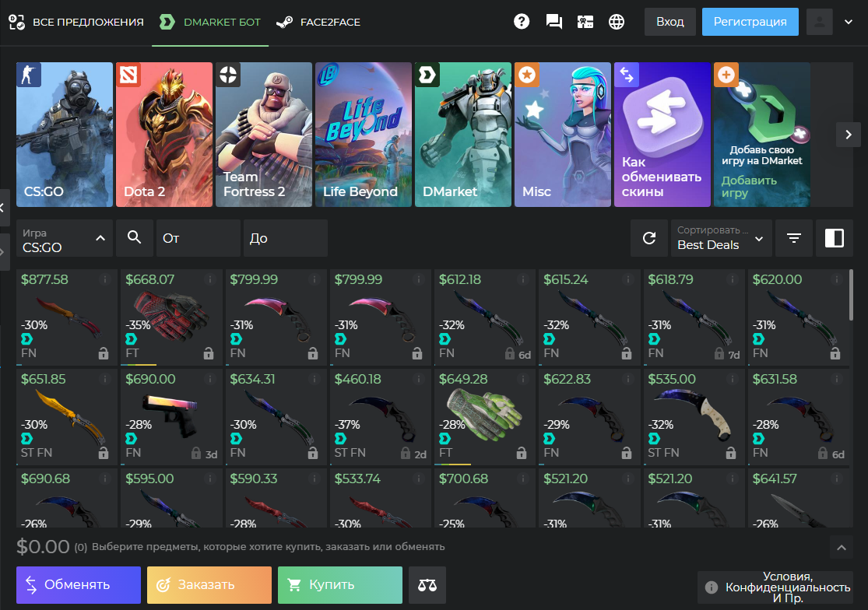Click the Регистрация button
This screenshot has height=610, width=868.
(x=750, y=22)
